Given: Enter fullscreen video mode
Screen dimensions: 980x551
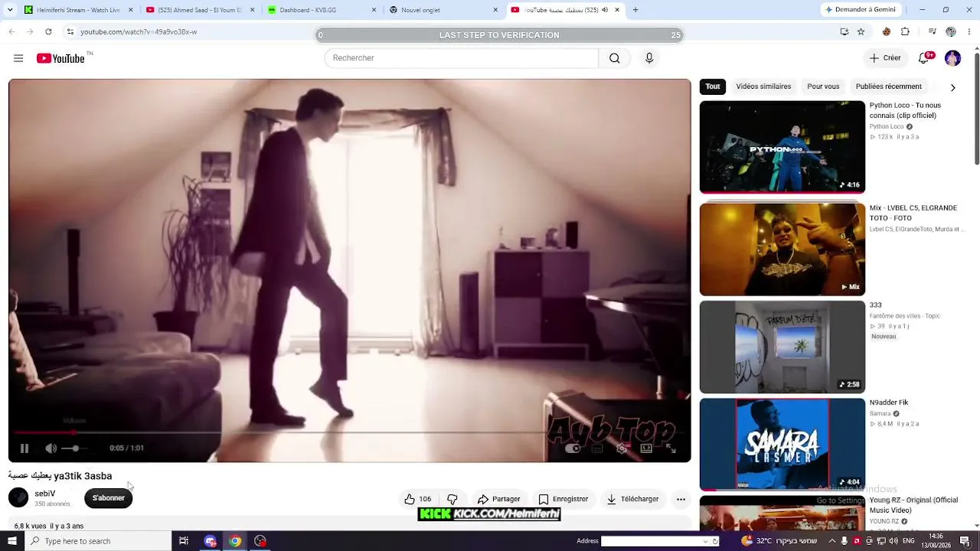Looking at the screenshot, I should pyautogui.click(x=671, y=448).
